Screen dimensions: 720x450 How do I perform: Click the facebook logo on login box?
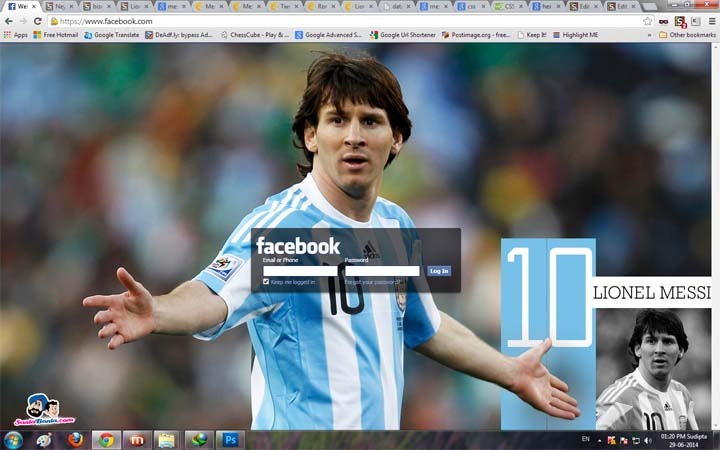[x=298, y=246]
